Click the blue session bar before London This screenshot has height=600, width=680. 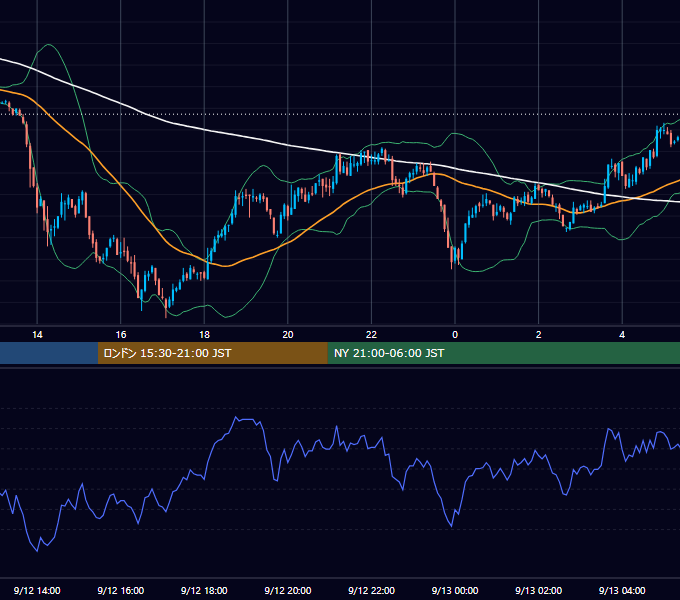click(49, 353)
